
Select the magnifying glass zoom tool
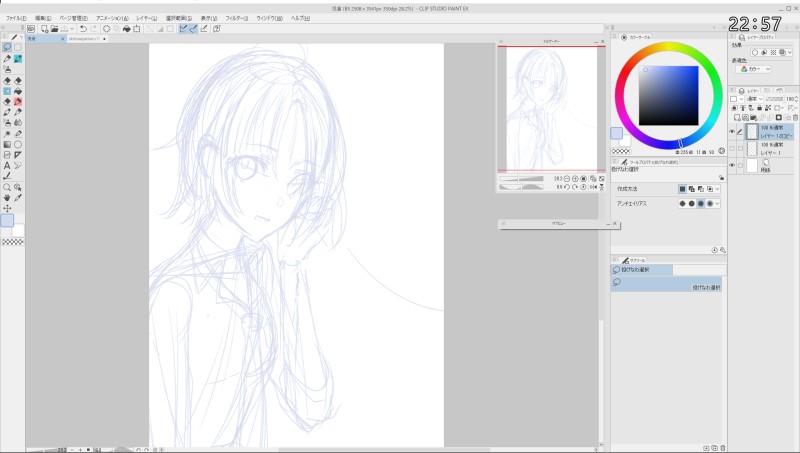7,187
